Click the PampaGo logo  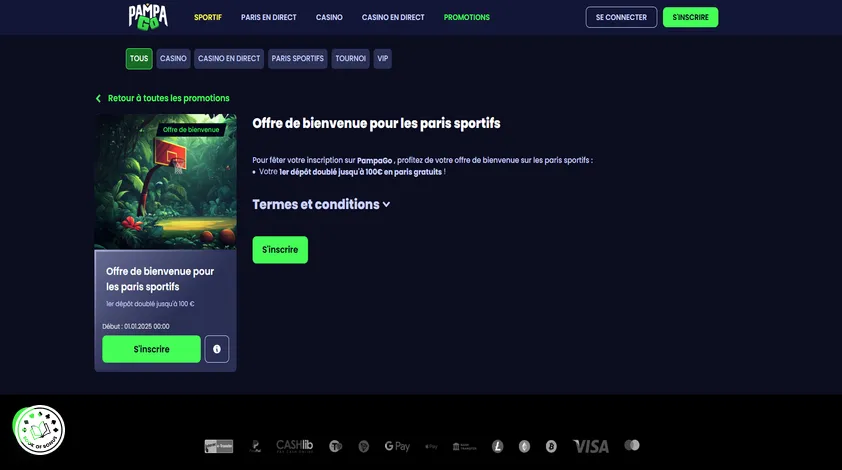point(148,17)
